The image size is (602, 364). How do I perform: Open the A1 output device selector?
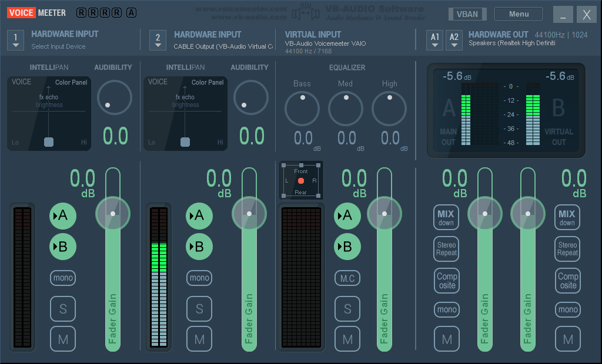coord(434,41)
